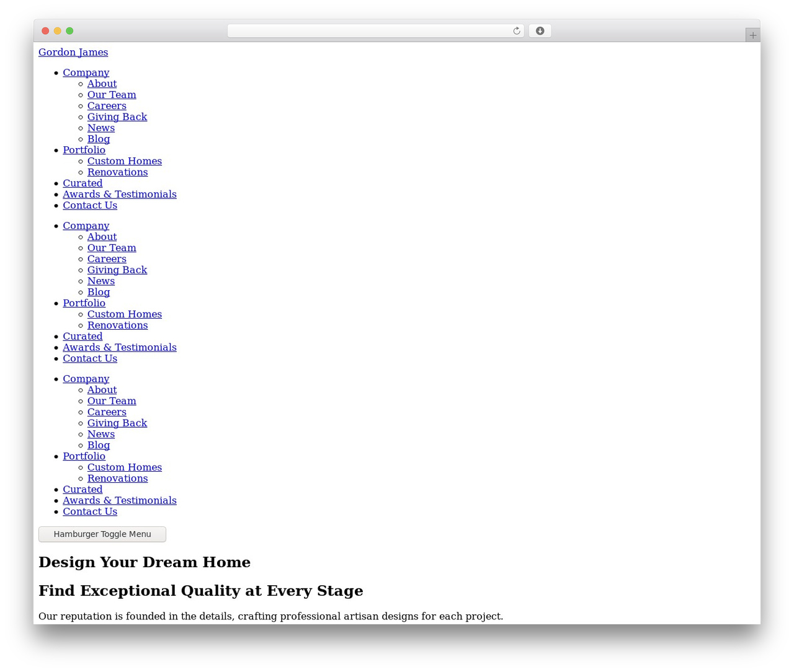Open Custom Homes in the first menu list

[x=125, y=161]
